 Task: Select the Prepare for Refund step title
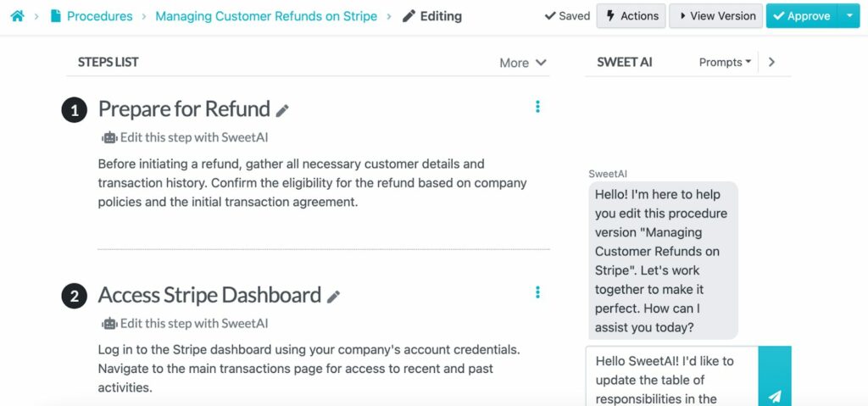click(x=184, y=108)
